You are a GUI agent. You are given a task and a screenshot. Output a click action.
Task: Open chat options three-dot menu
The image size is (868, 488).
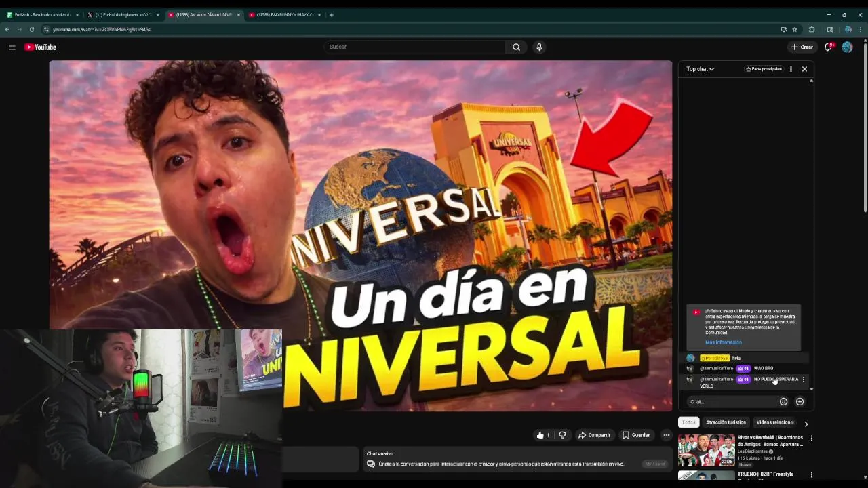point(791,69)
